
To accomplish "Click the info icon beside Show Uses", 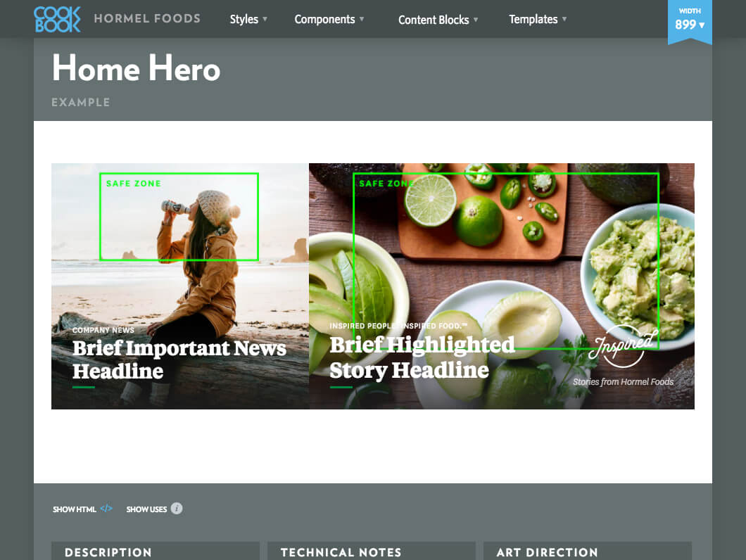I will pos(177,508).
